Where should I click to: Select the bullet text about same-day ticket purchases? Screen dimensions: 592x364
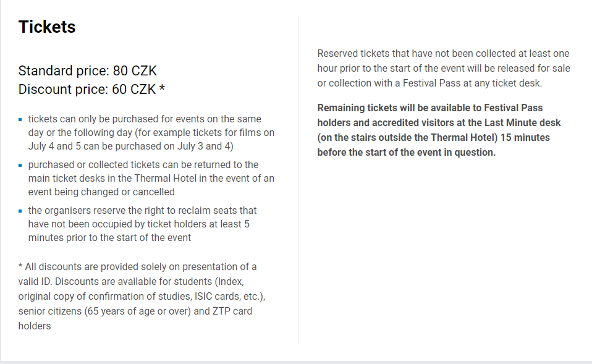(x=151, y=132)
